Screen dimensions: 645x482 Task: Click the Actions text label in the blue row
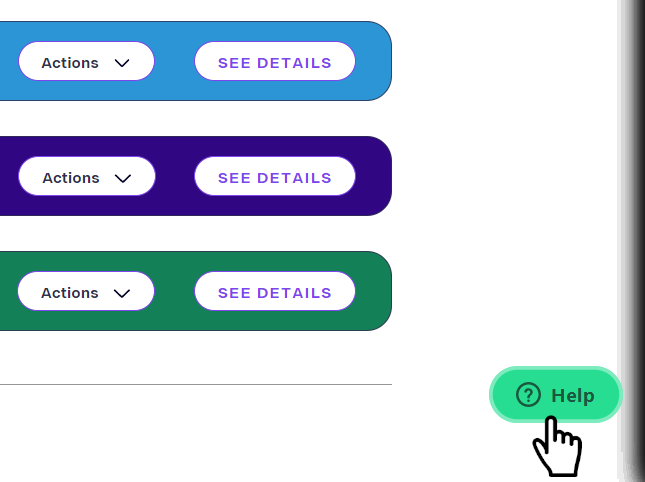pyautogui.click(x=70, y=63)
